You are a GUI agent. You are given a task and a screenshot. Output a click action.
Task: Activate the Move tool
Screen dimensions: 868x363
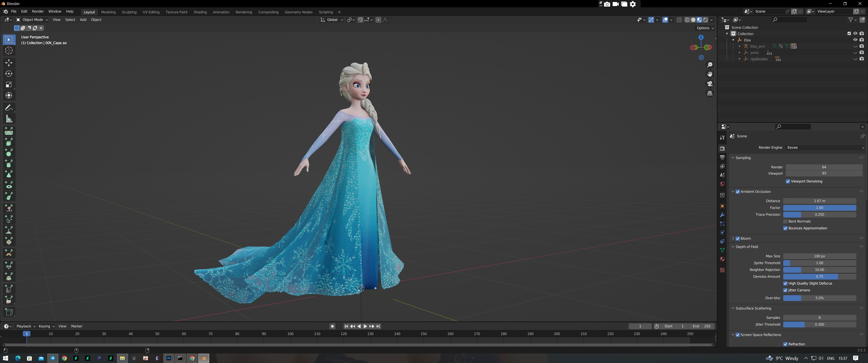pos(9,63)
